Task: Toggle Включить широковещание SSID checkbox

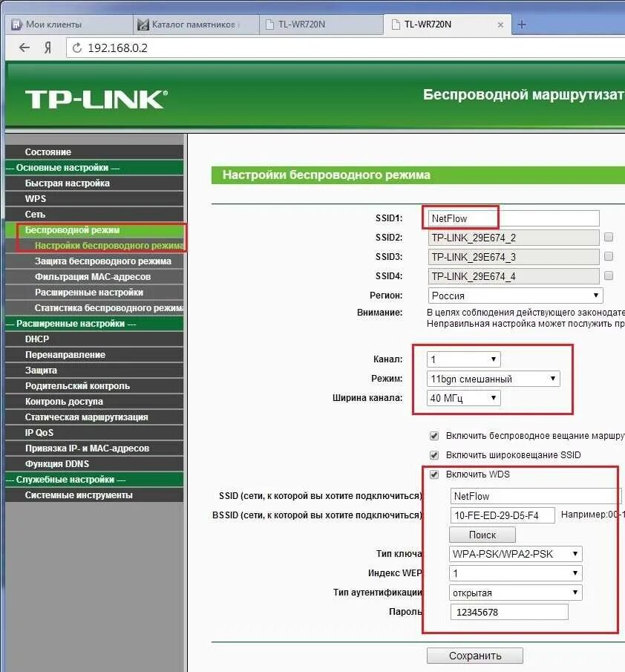Action: [434, 455]
